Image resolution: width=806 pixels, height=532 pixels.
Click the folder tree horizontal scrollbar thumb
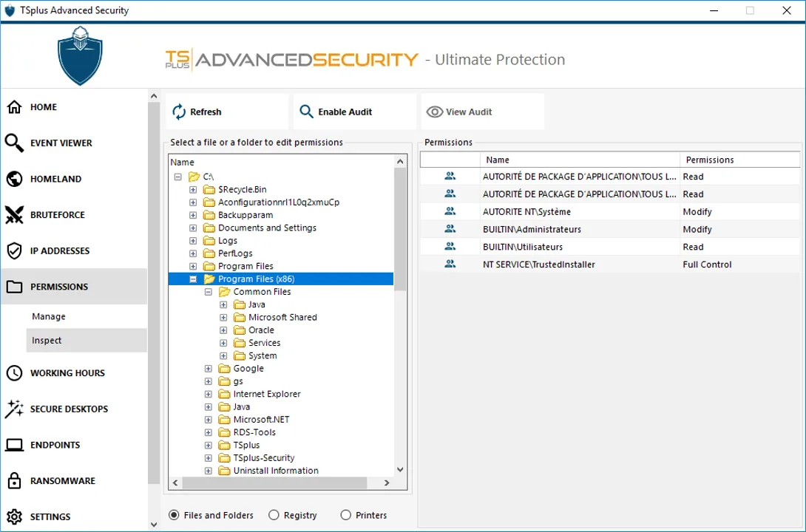(274, 482)
